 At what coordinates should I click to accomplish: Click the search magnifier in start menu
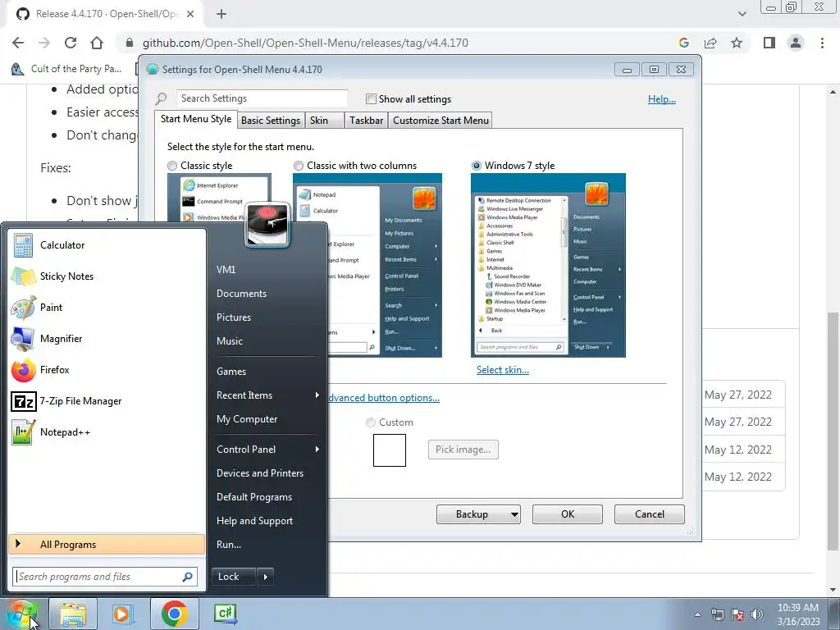187,577
